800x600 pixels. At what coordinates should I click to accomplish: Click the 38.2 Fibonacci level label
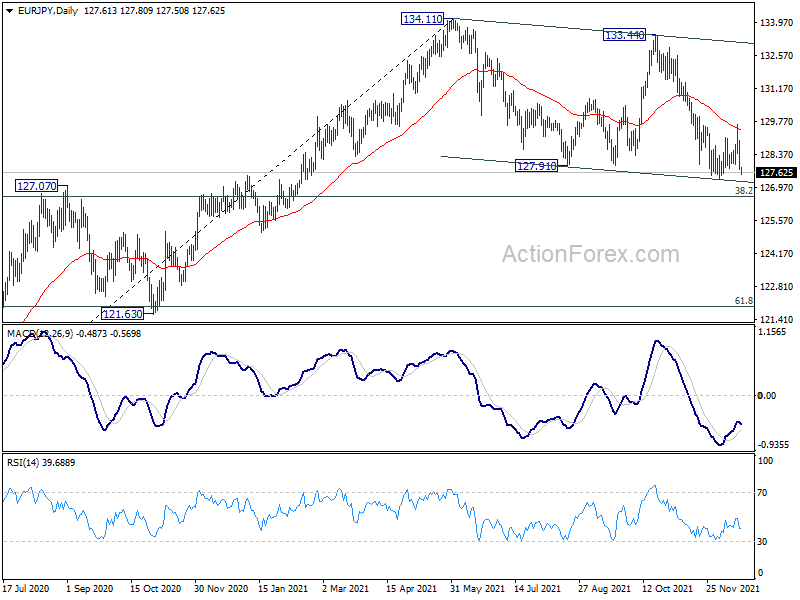(743, 190)
